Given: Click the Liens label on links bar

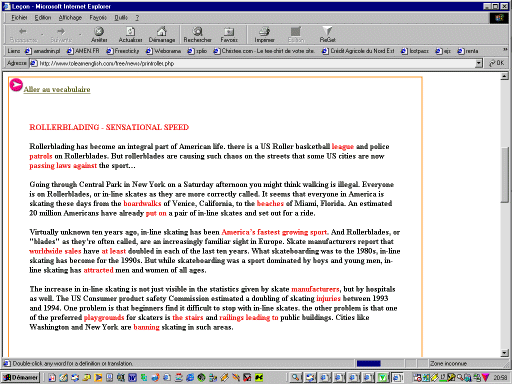Looking at the screenshot, I should click(x=14, y=51).
